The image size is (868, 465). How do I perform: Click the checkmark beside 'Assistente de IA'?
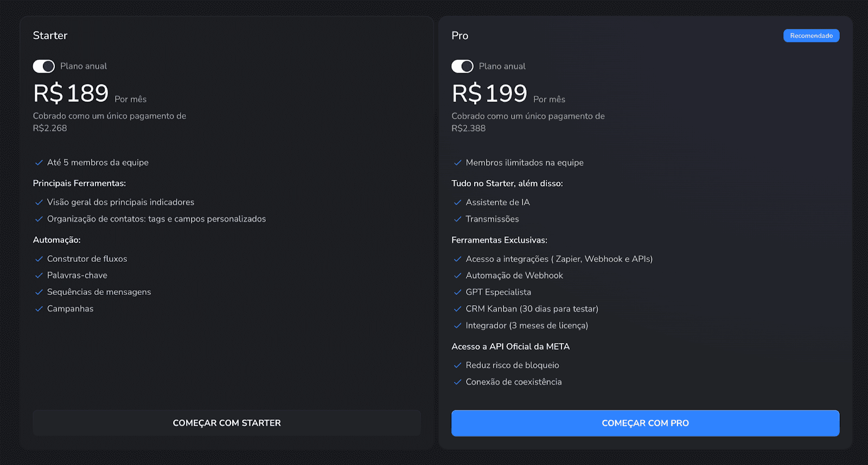[x=457, y=202]
